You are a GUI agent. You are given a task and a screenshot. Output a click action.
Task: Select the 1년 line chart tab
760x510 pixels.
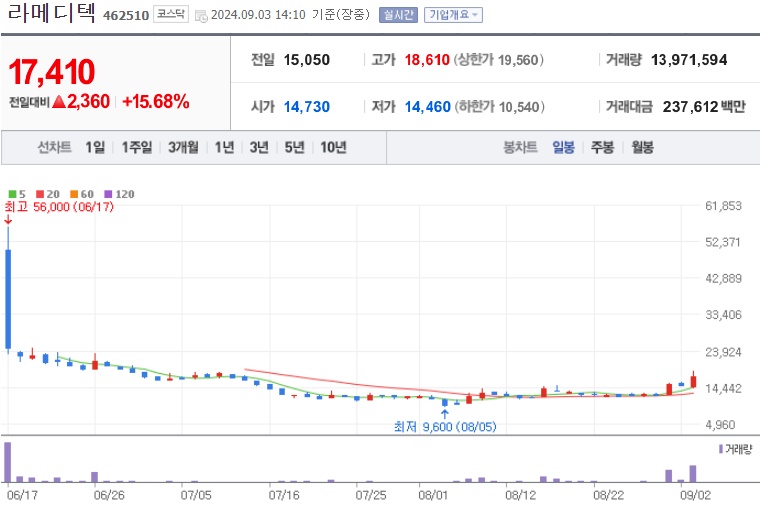pos(224,147)
